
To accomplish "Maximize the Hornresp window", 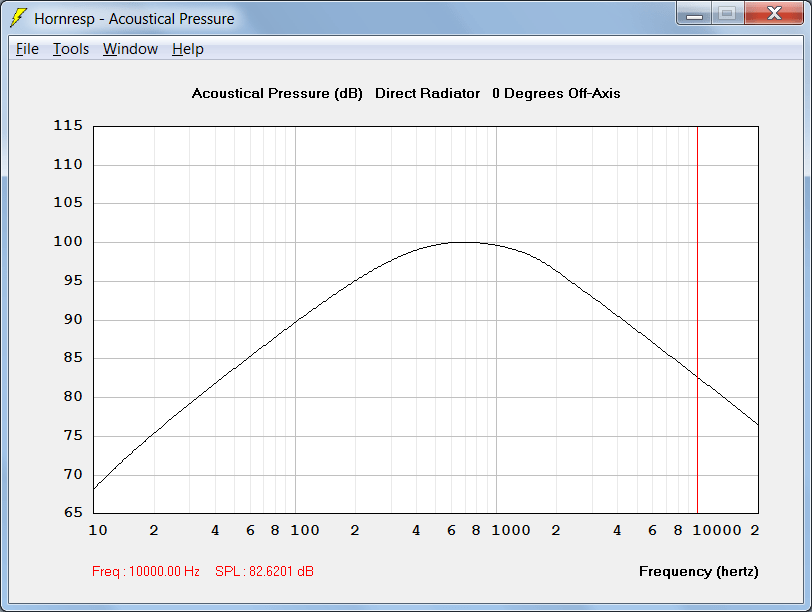I will click(728, 13).
